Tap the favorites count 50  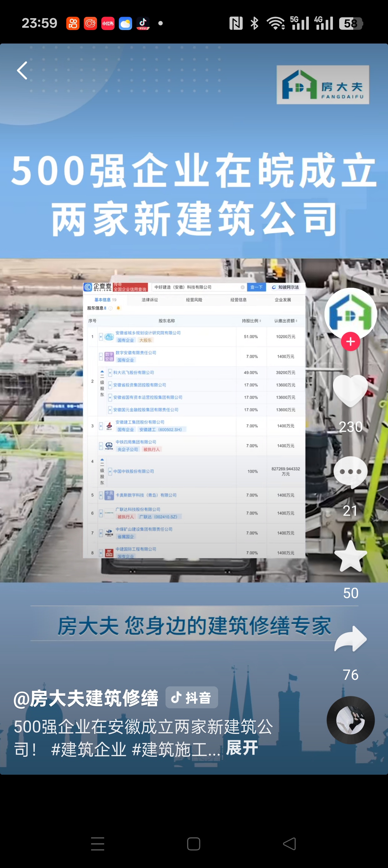(350, 593)
